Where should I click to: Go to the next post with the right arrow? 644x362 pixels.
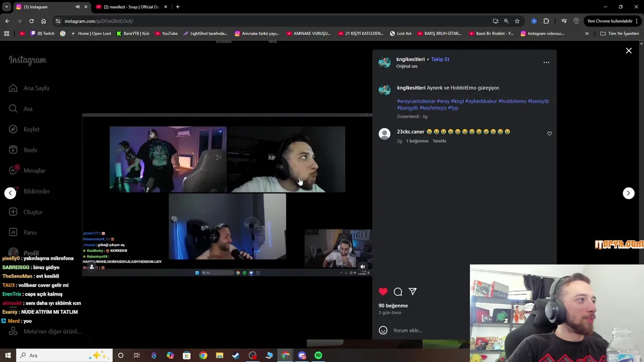coord(628,193)
